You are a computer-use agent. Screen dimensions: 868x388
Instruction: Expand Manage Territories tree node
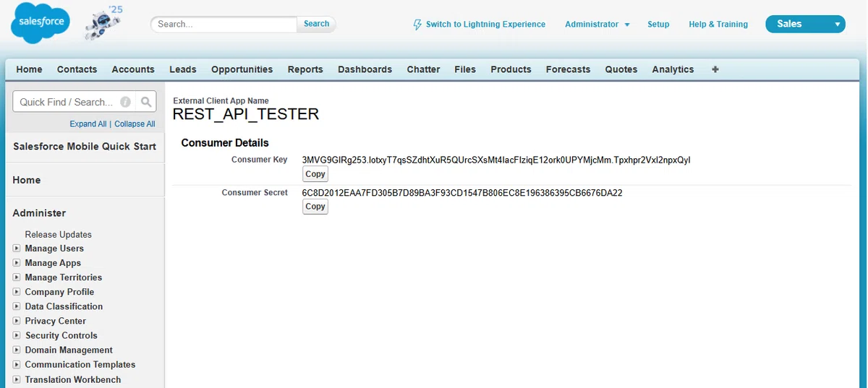tap(17, 277)
